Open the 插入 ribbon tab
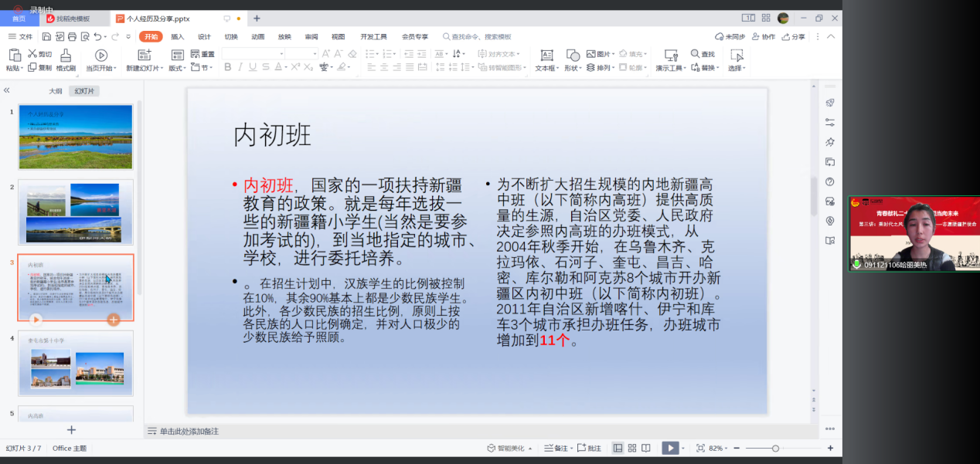 point(177,36)
